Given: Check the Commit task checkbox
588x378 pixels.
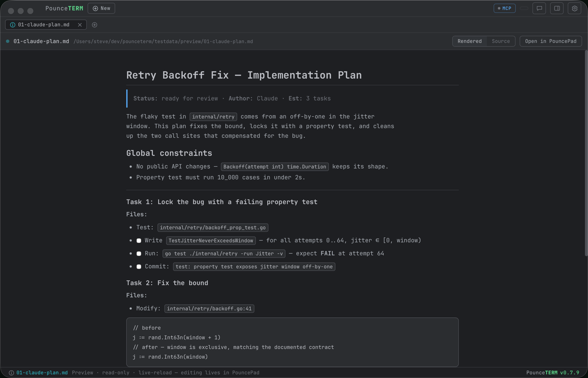Looking at the screenshot, I should [x=139, y=267].
